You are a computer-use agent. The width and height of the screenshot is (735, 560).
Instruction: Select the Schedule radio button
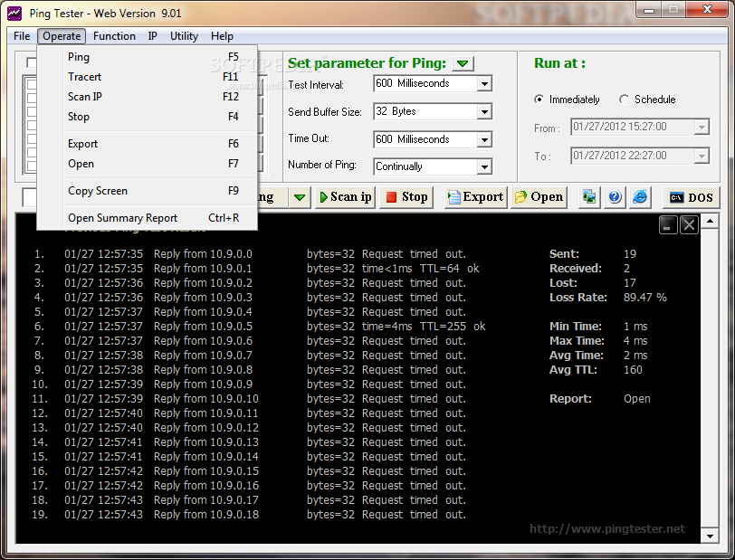pyautogui.click(x=624, y=100)
